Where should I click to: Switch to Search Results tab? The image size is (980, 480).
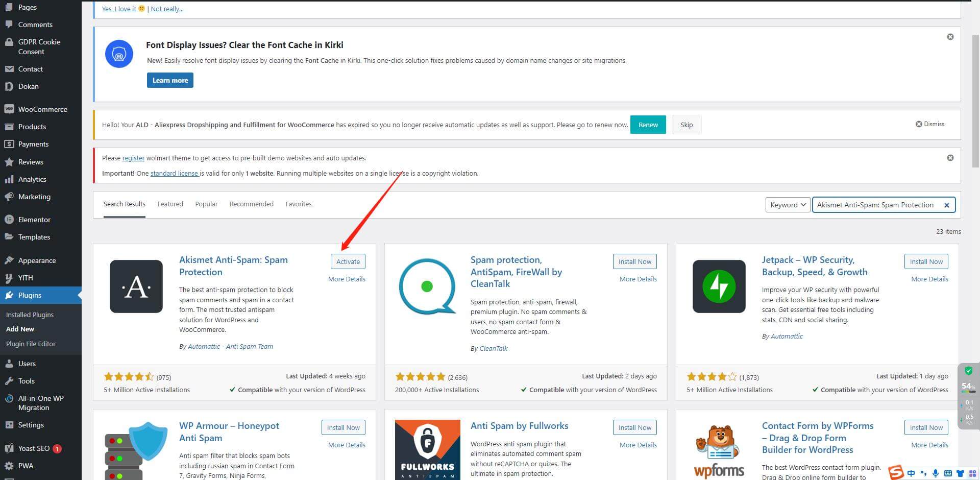pyautogui.click(x=125, y=204)
